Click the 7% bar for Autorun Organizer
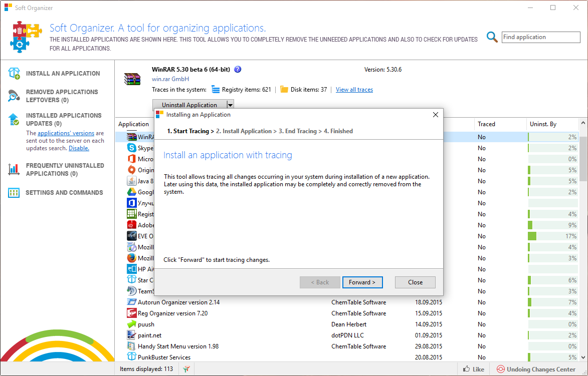 coord(553,302)
